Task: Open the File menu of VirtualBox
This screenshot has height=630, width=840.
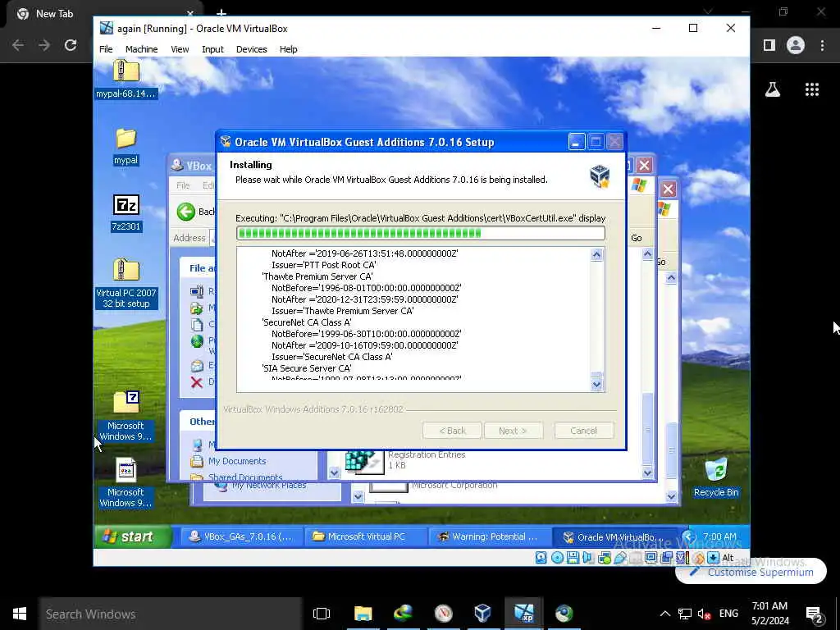Action: (106, 49)
